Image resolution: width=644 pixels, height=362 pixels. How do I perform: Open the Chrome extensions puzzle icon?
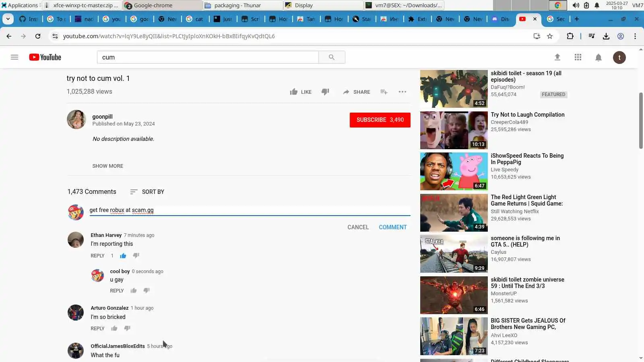[570, 36]
